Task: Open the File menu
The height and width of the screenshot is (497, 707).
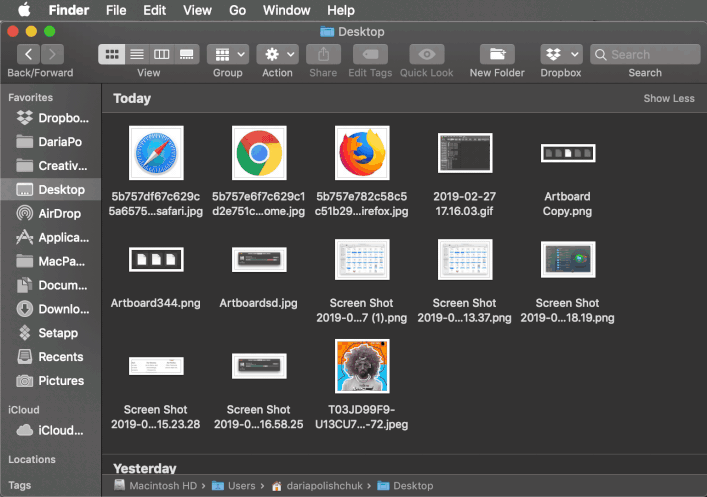Action: coord(116,10)
